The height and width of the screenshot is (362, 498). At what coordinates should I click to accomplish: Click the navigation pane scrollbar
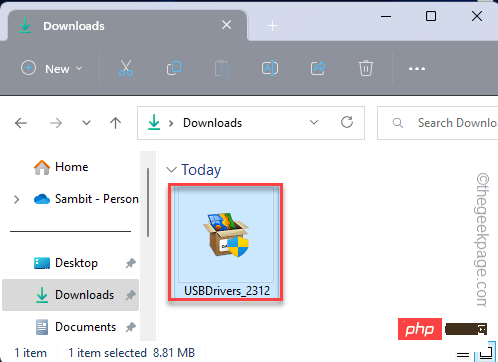point(148,202)
